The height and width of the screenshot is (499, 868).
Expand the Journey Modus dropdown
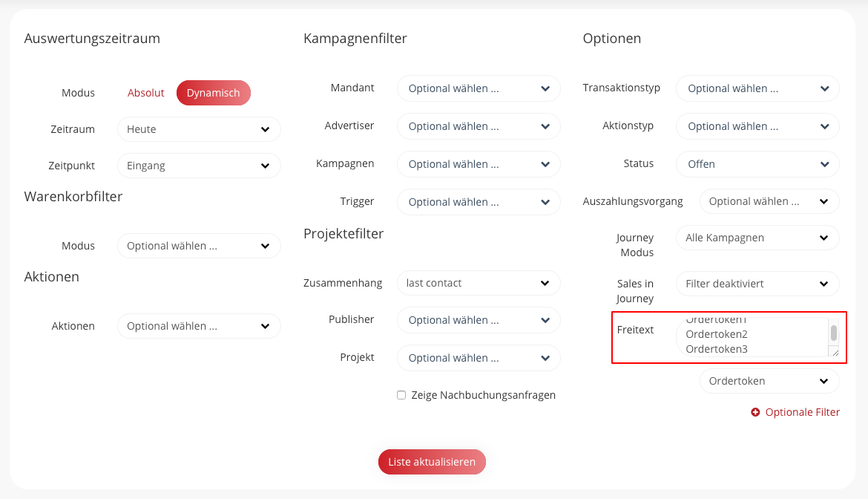(x=757, y=238)
